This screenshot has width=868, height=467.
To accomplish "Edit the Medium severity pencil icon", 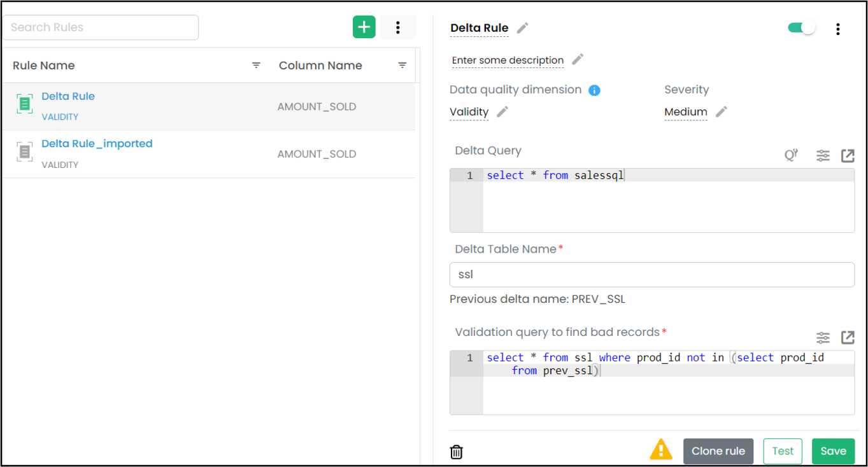I will (721, 112).
